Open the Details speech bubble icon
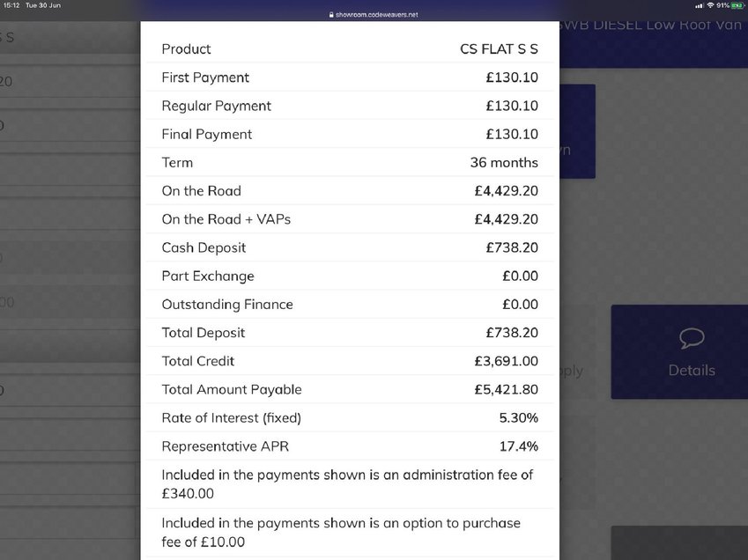Image resolution: width=748 pixels, height=560 pixels. click(x=692, y=338)
